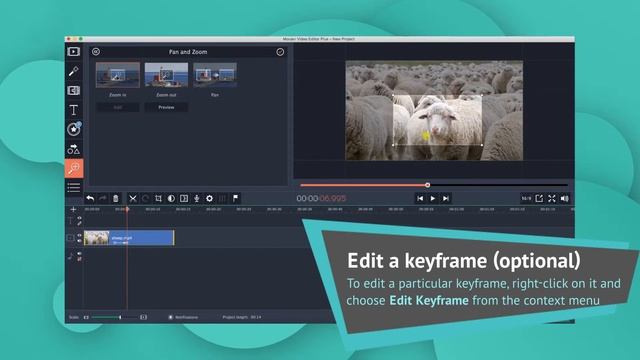The width and height of the screenshot is (640, 360).
Task: Click the volume speaker icon
Action: pos(564,198)
